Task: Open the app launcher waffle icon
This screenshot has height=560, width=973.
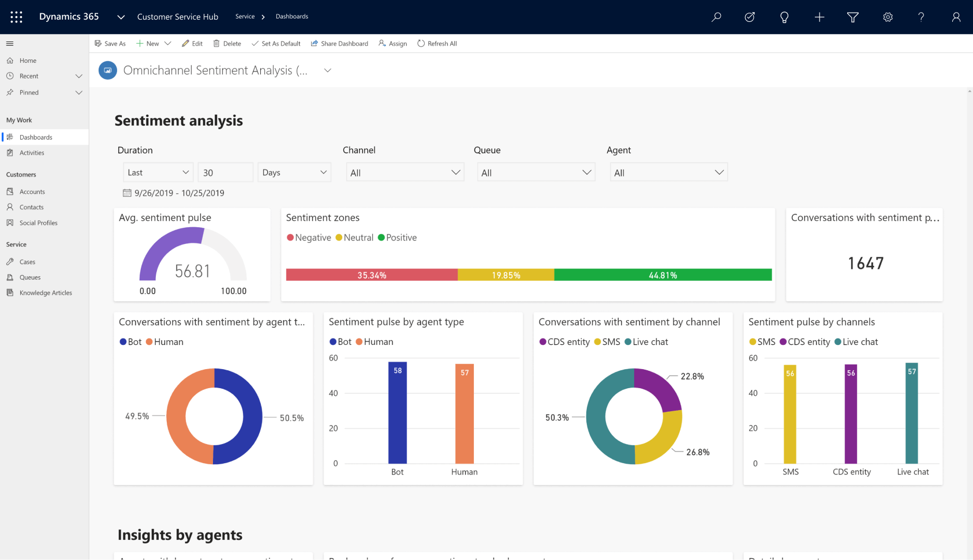Action: [x=16, y=17]
